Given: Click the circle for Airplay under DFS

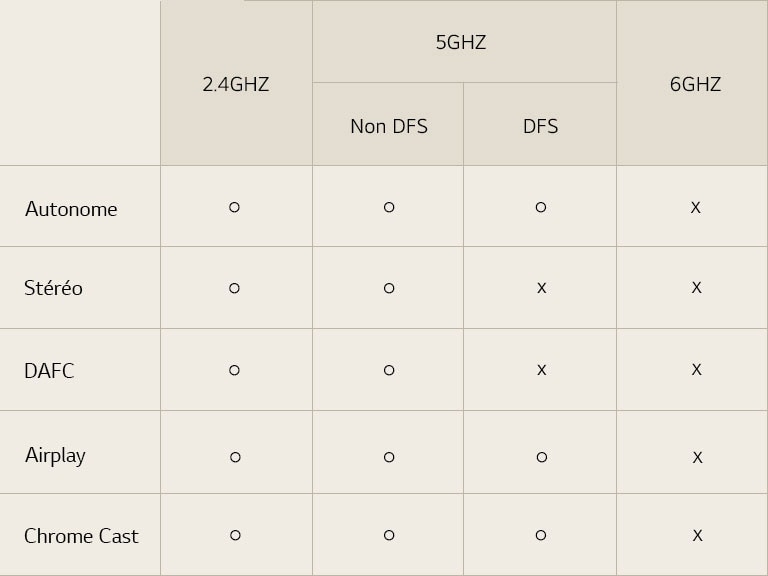Looking at the screenshot, I should (x=542, y=457).
